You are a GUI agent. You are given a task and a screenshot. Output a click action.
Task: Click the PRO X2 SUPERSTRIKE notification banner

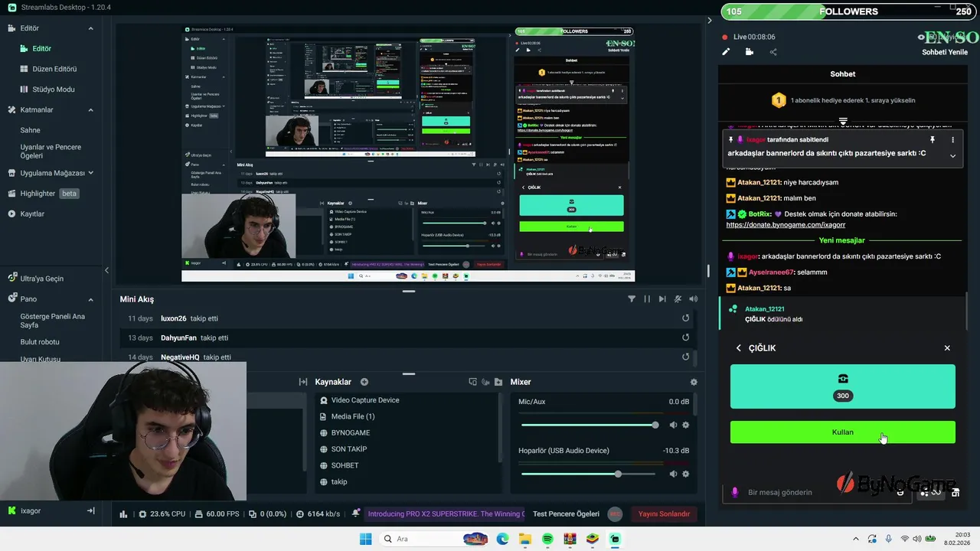(x=446, y=514)
